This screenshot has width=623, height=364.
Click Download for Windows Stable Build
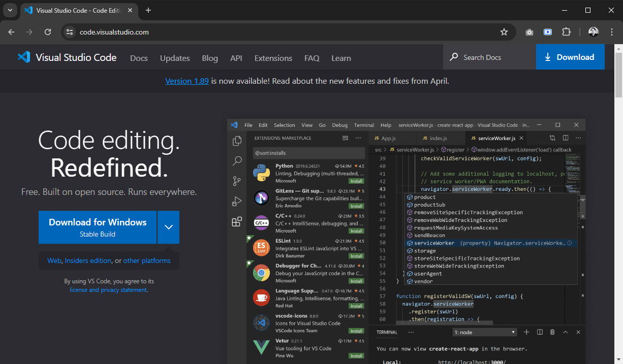[x=98, y=227]
